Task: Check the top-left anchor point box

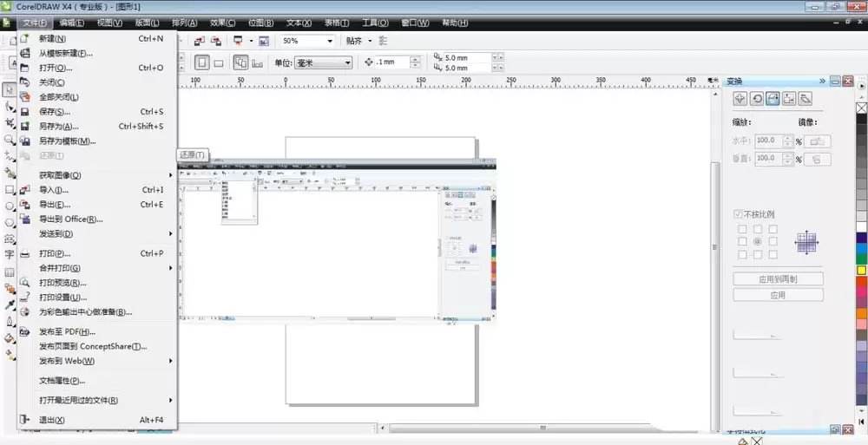Action: coord(742,229)
